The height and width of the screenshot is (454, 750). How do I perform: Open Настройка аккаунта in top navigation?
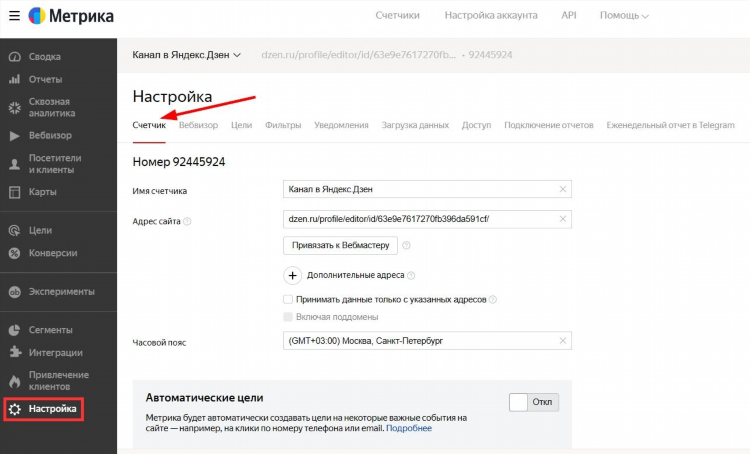click(x=491, y=15)
